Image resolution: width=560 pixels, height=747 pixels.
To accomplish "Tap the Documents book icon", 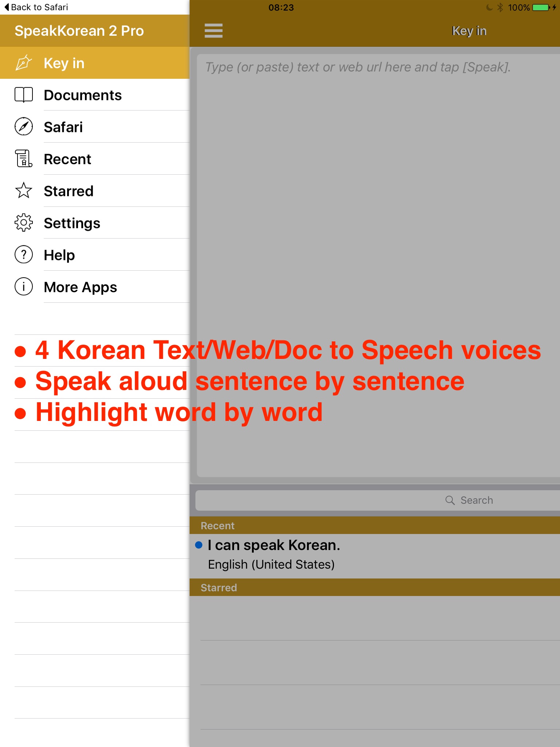I will [24, 95].
